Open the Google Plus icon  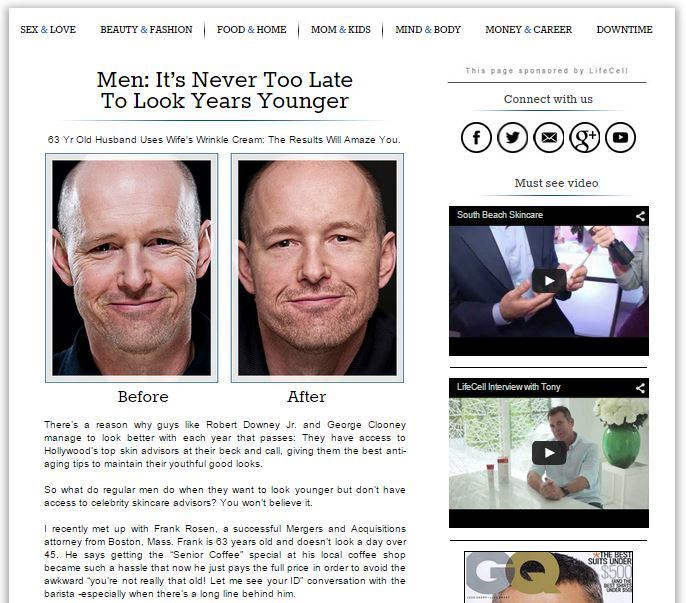584,137
